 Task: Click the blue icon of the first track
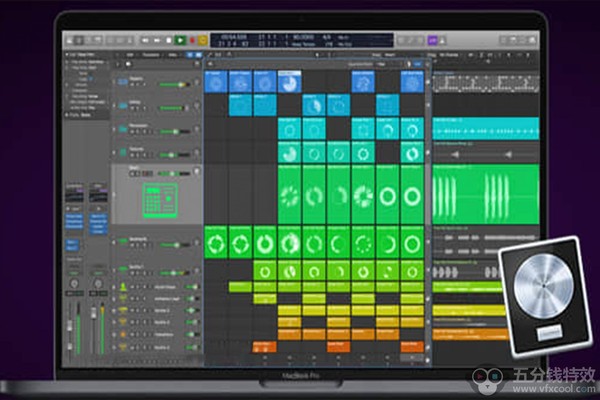(x=121, y=82)
